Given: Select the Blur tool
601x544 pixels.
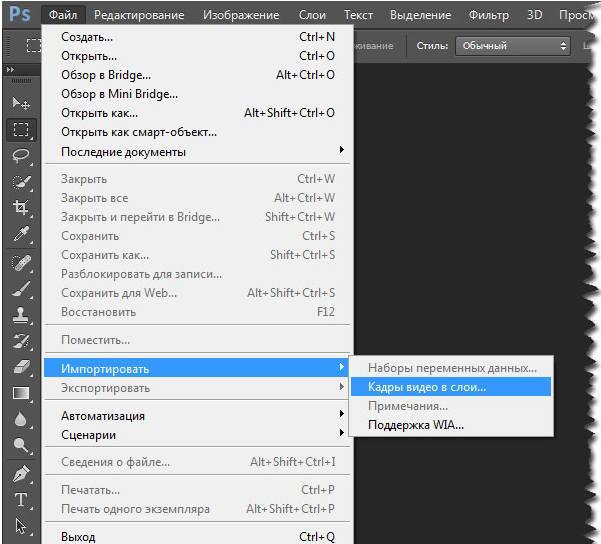Looking at the screenshot, I should (x=21, y=419).
